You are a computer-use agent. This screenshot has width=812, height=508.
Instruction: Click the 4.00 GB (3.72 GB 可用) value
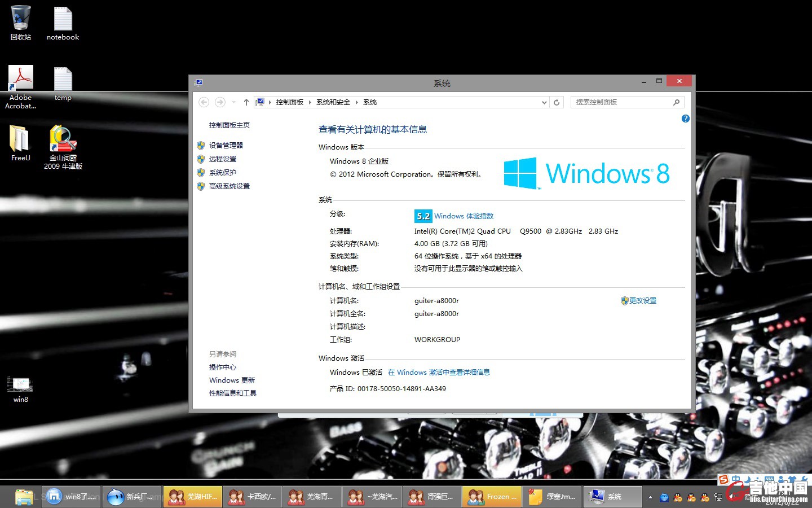pos(451,244)
